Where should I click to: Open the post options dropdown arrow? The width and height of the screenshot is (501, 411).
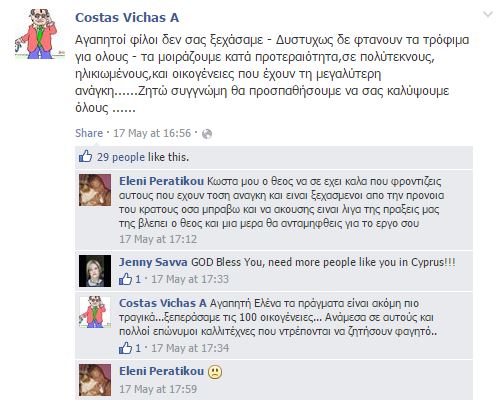488,14
